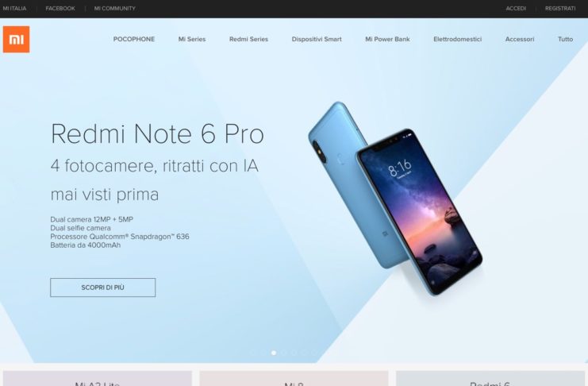
Task: Expand the Mi Power Bank category
Action: pyautogui.click(x=387, y=39)
